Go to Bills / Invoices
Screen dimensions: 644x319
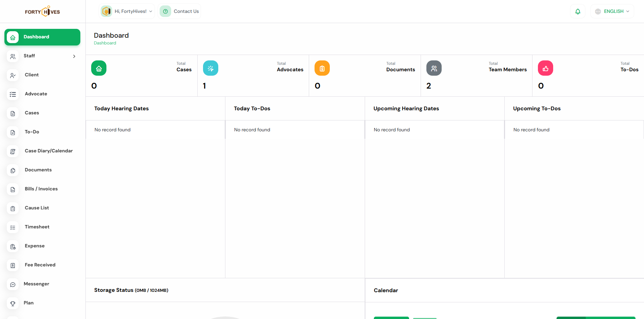tap(42, 189)
